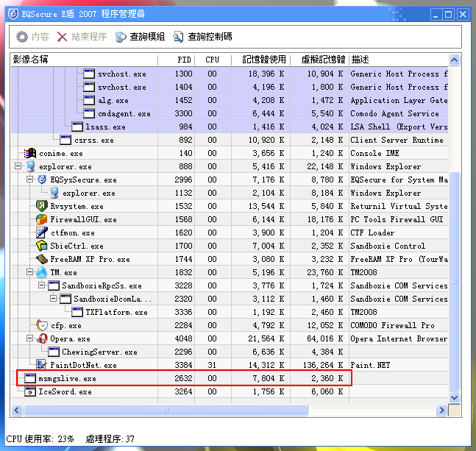Collapse the EQSysSecure.exe tree node
Viewport: 476px width, 451px height.
point(29,180)
